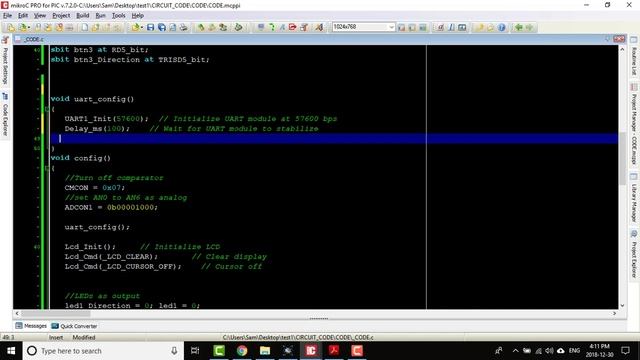Click the Print file toolbar icon
The image size is (640, 360).
coord(184,27)
